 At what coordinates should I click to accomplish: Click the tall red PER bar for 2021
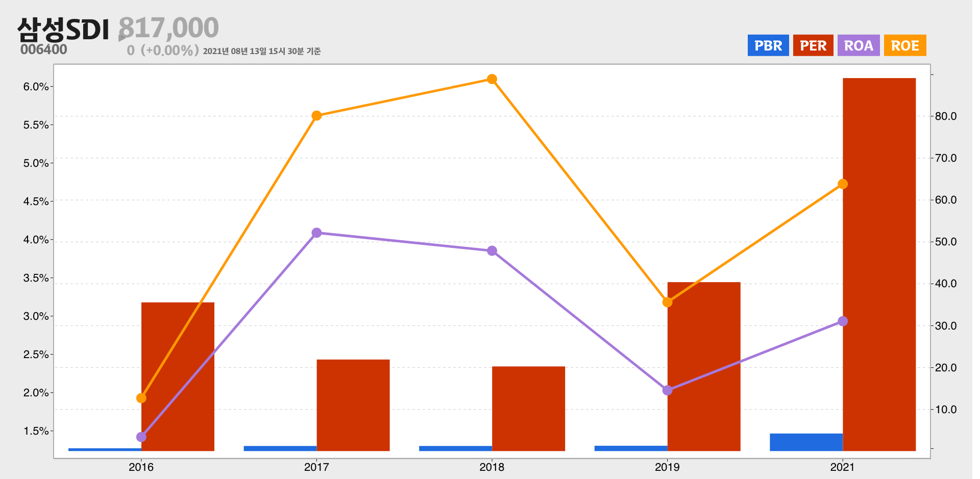coord(879,264)
